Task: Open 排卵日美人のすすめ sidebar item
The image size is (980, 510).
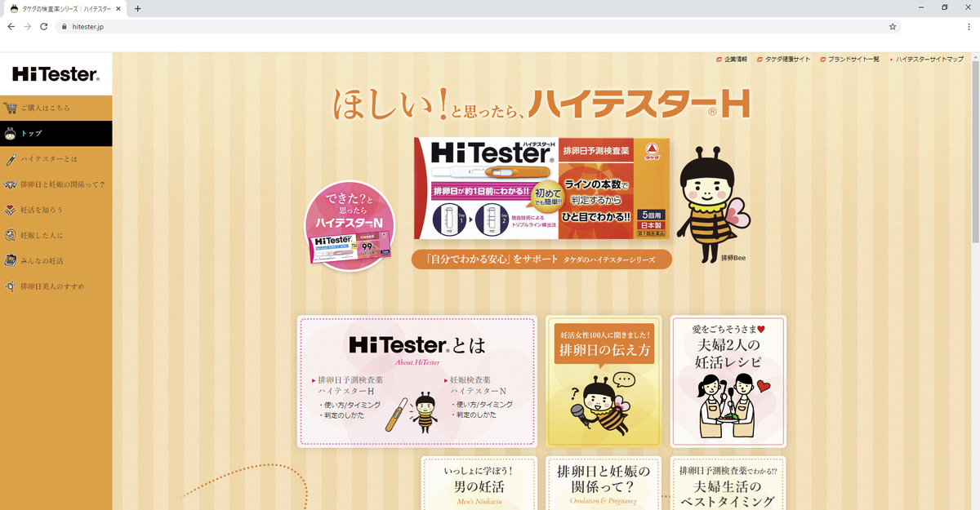Action: pyautogui.click(x=56, y=286)
